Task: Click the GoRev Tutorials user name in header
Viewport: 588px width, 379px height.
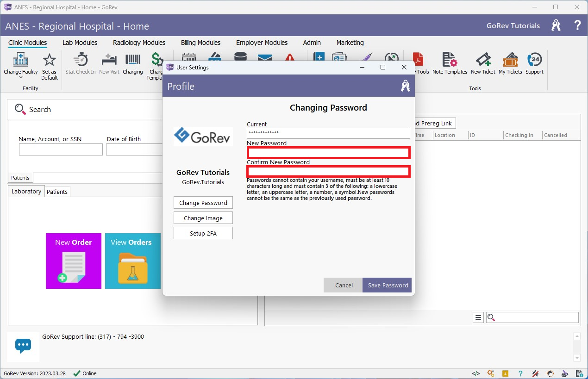Action: click(513, 26)
